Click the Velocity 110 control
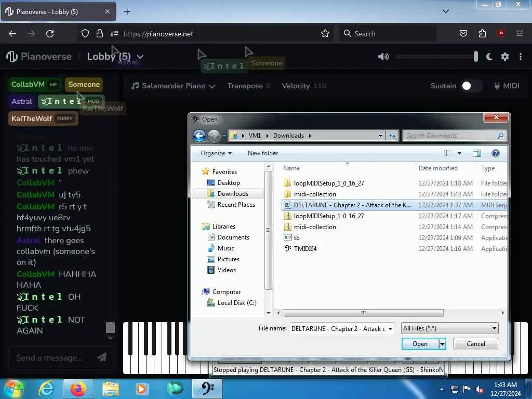532x399 pixels. [304, 86]
